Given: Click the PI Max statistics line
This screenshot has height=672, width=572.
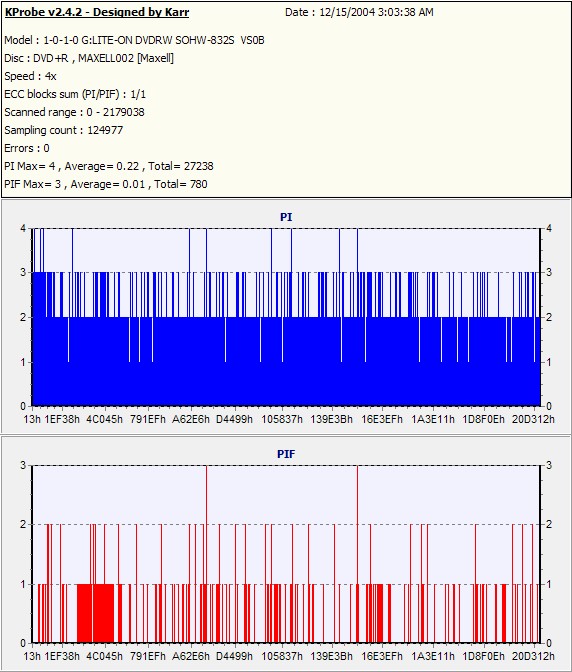Looking at the screenshot, I should (x=109, y=166).
